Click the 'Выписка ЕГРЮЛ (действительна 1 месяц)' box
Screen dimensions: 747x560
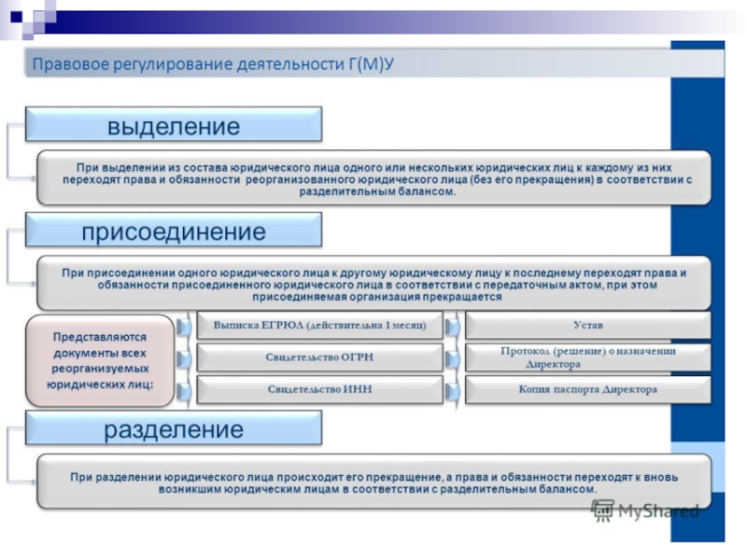[x=319, y=325]
